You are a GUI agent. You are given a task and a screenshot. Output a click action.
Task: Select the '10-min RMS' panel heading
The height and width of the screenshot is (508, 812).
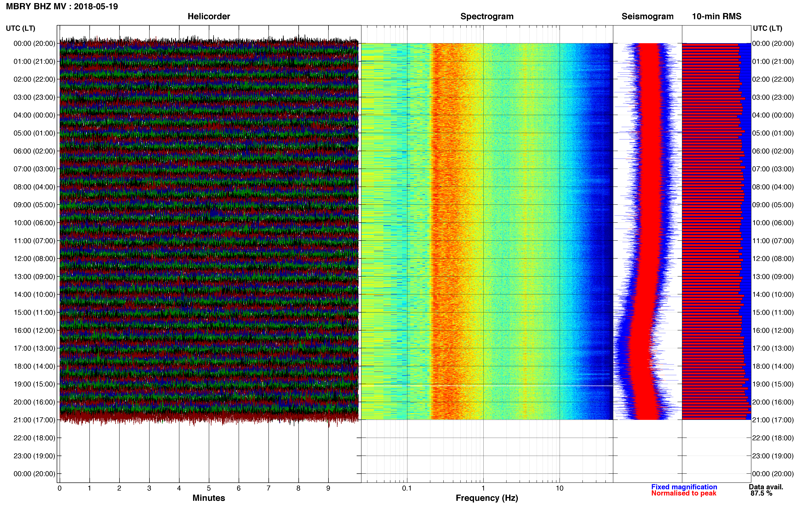pyautogui.click(x=716, y=16)
